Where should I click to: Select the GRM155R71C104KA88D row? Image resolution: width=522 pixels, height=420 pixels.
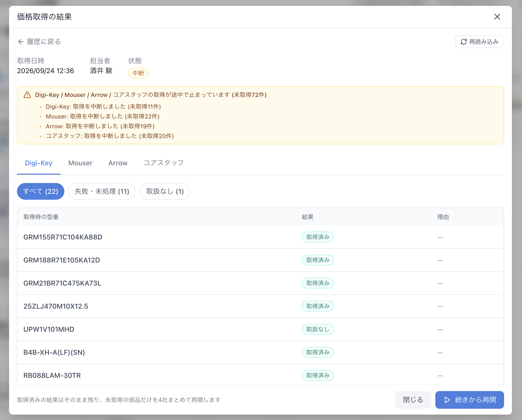pos(261,237)
